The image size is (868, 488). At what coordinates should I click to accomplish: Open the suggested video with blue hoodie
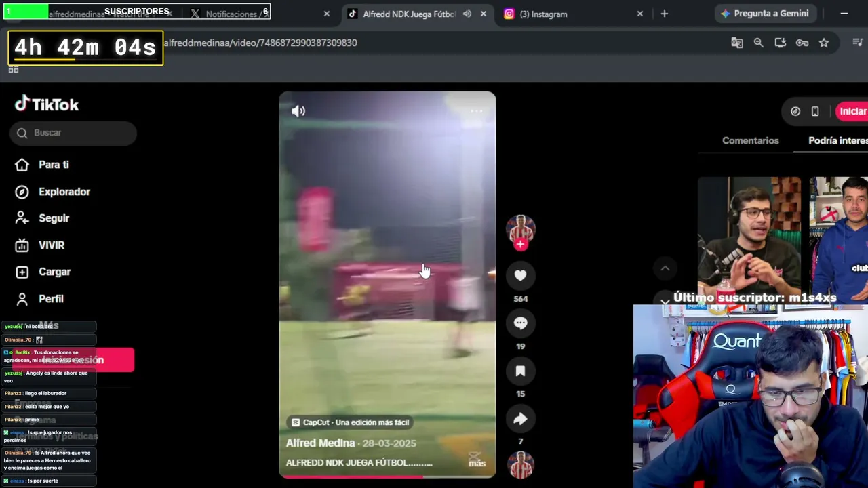(x=839, y=237)
